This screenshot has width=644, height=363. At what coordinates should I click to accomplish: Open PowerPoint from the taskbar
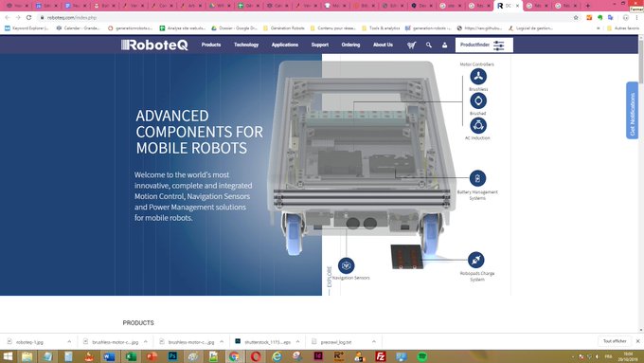coord(152,356)
